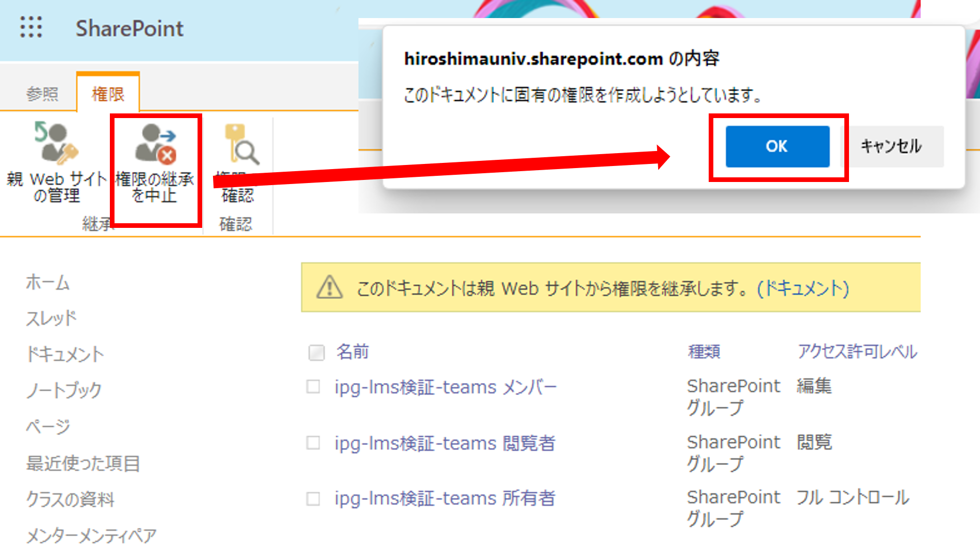Click the hiroshimauniv.sharepoint.com dialog title
This screenshot has width=980, height=547.
(562, 59)
